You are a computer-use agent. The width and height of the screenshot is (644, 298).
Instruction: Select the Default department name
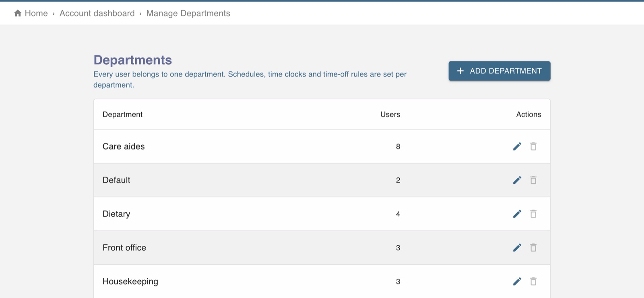tap(116, 180)
